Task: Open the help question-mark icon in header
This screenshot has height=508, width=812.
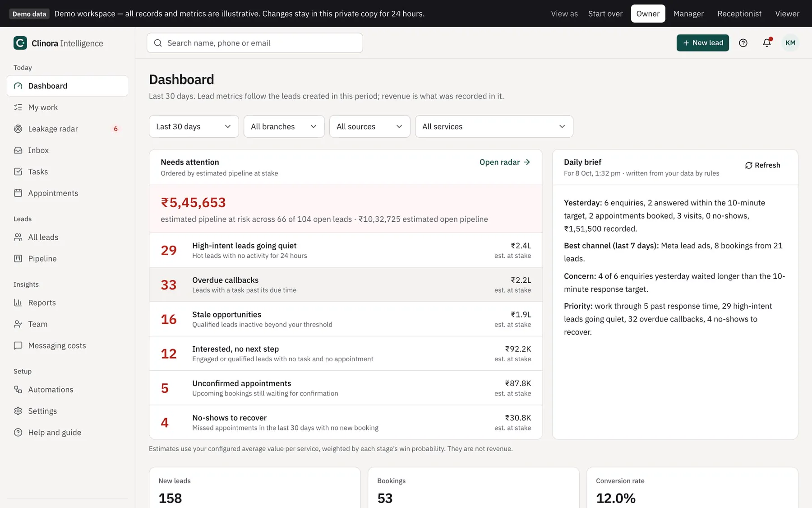Action: (743, 43)
